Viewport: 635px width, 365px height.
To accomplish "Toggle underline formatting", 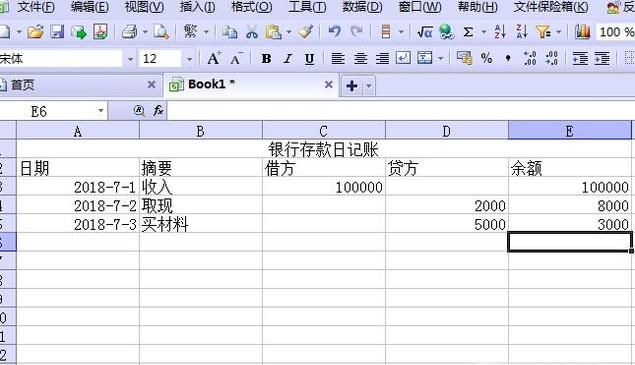I will point(309,59).
